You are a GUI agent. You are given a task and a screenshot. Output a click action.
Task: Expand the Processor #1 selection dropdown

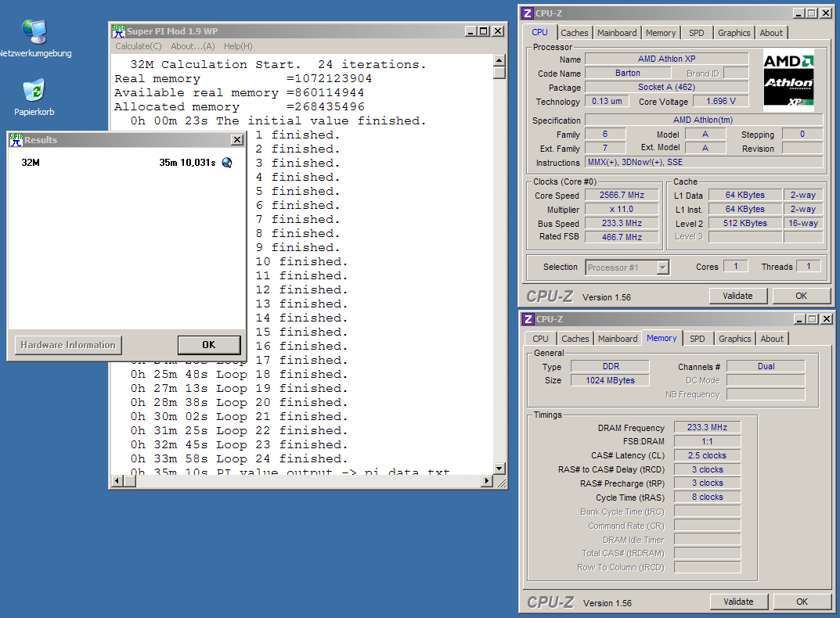pos(662,268)
